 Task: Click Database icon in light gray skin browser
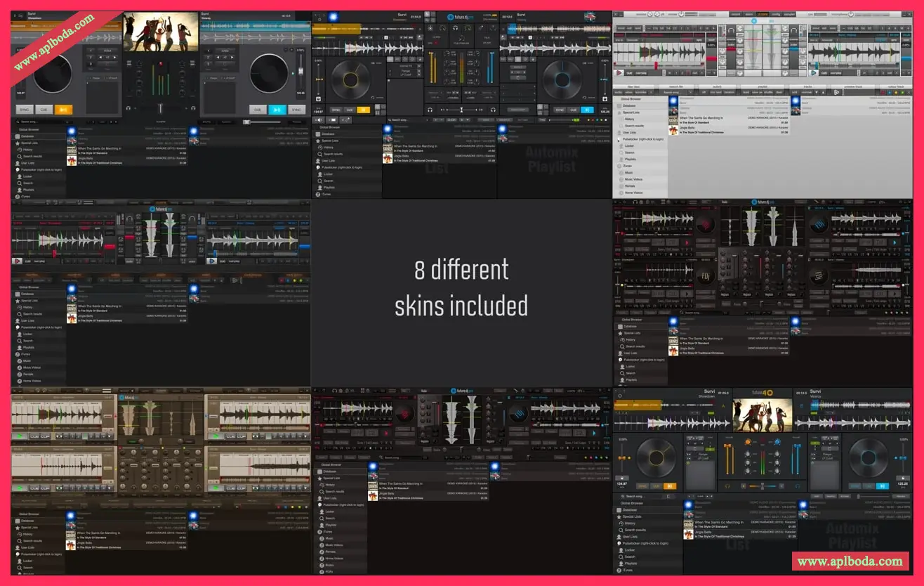click(619, 105)
